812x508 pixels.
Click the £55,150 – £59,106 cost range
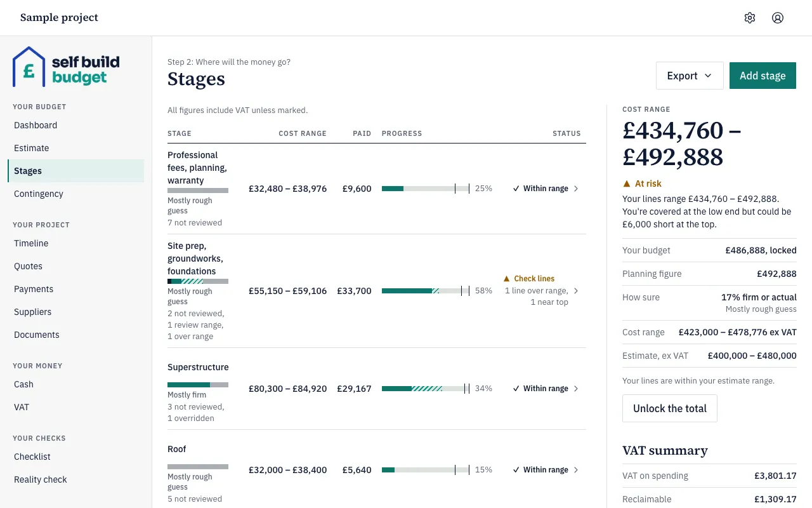point(287,291)
